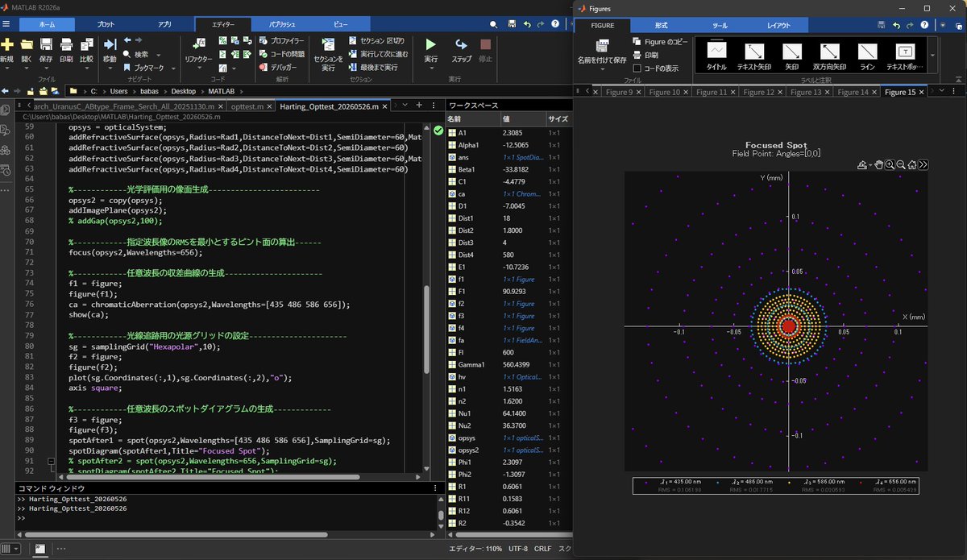This screenshot has width=967, height=560.
Task: Switch to the パブリッシュ ribbon tab
Action: pos(282,24)
